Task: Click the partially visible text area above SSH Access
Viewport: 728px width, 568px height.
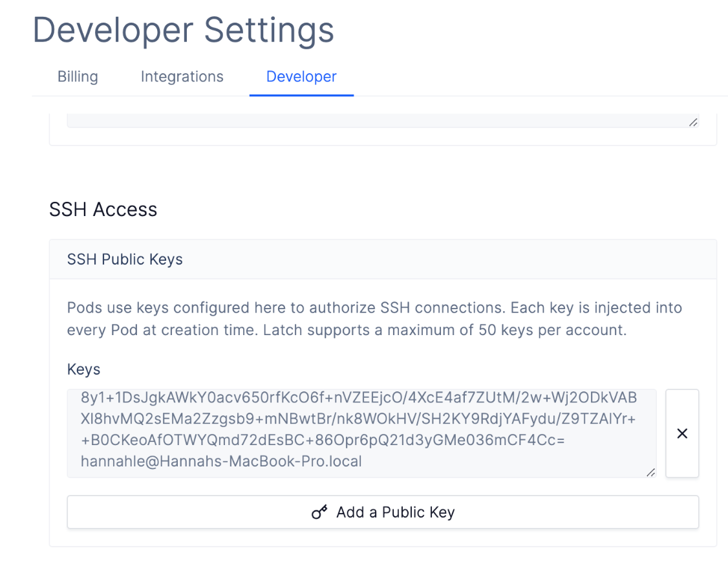Action: coord(383,120)
